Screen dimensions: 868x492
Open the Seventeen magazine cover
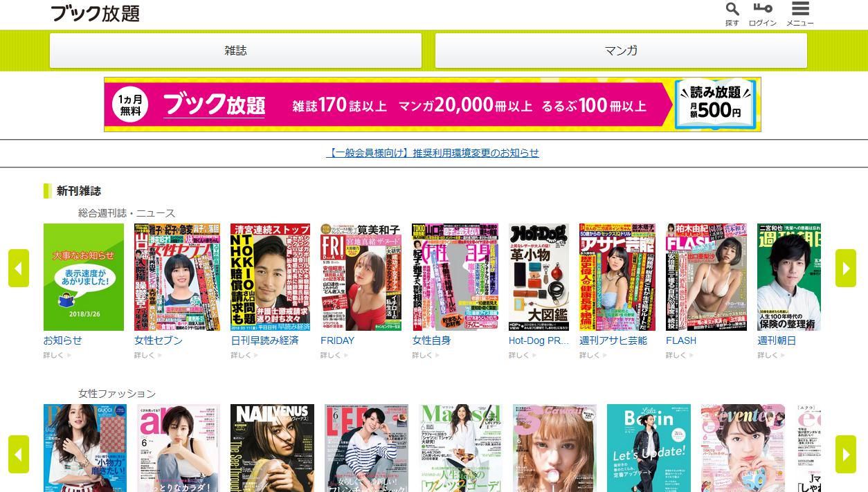tap(743, 448)
